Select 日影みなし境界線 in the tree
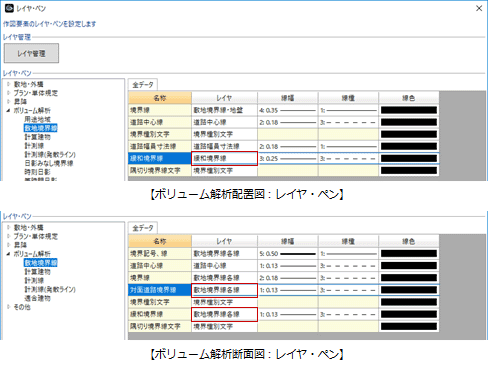488x369 pixels. 49,163
